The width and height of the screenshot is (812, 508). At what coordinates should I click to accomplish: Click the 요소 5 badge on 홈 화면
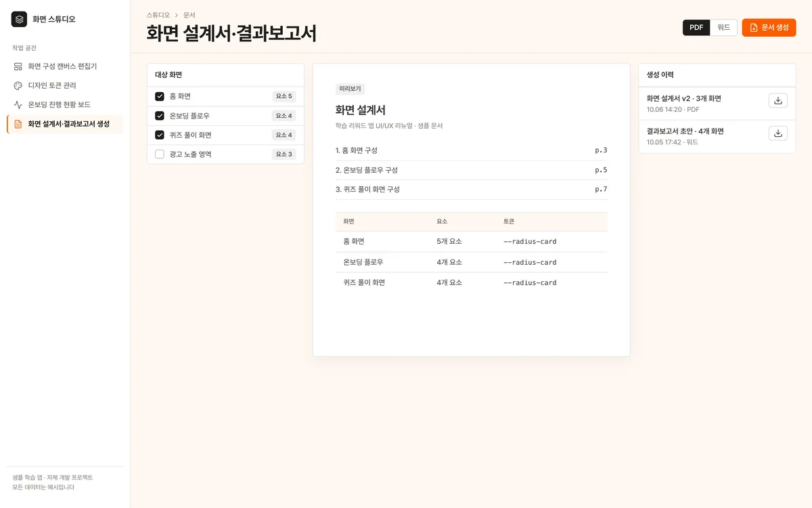[284, 96]
